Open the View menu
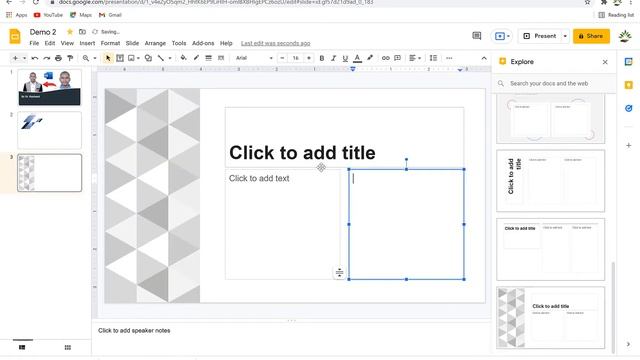The height and width of the screenshot is (360, 640). point(67,43)
